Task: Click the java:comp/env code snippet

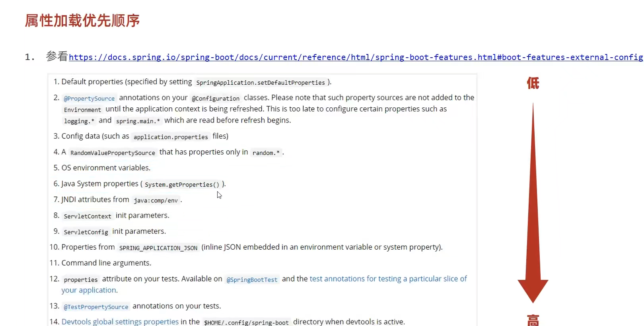Action: pyautogui.click(x=156, y=200)
